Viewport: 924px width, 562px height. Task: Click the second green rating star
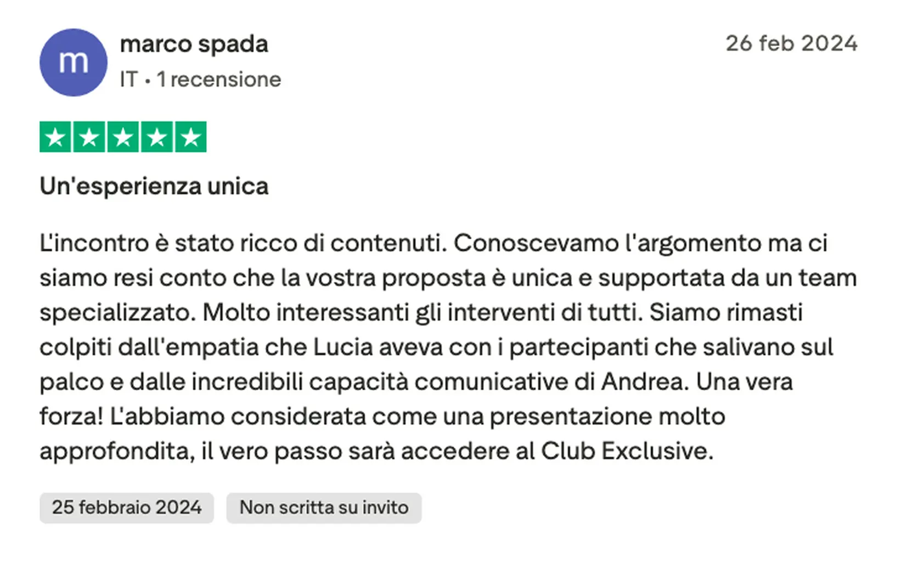point(89,137)
